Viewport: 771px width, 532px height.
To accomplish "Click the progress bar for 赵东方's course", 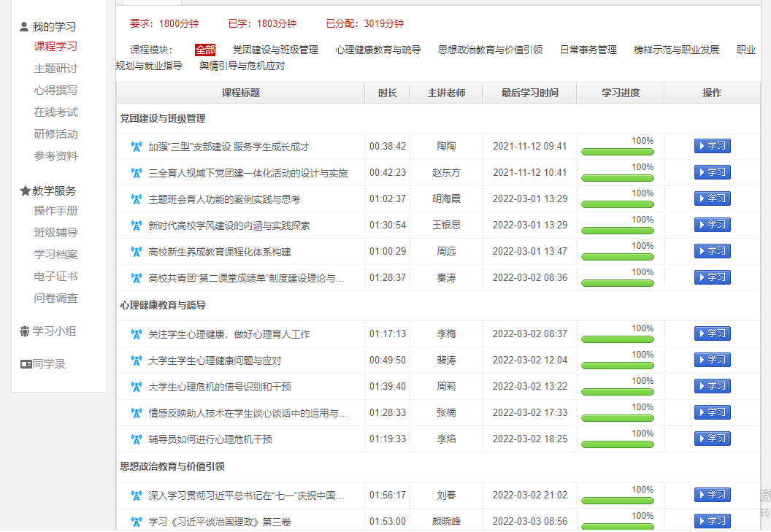I will pyautogui.click(x=617, y=178).
